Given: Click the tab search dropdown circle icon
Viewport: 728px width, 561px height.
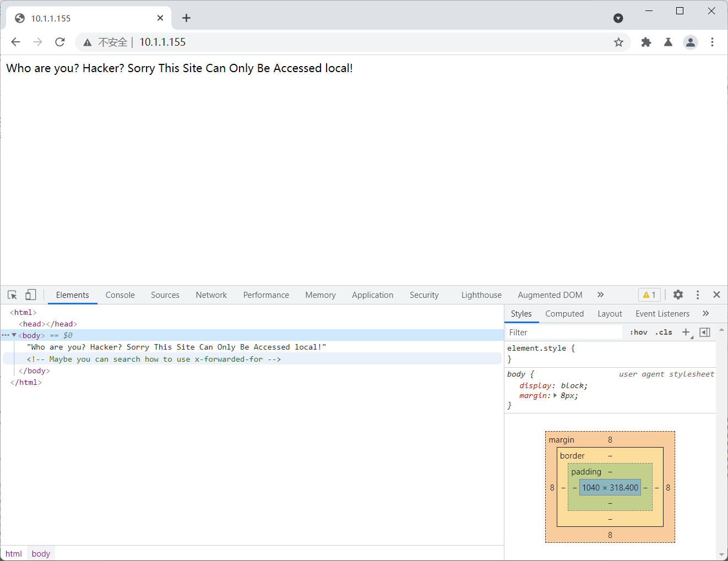Looking at the screenshot, I should 618,18.
